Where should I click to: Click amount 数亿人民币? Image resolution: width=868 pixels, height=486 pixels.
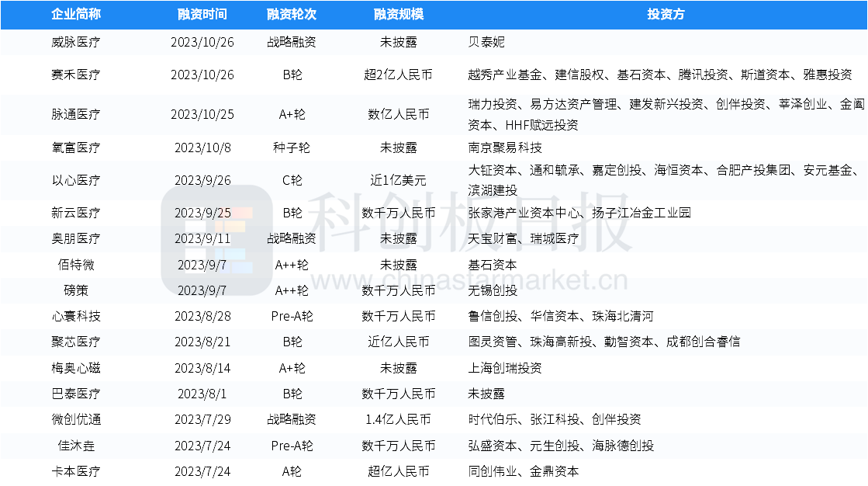pyautogui.click(x=399, y=115)
